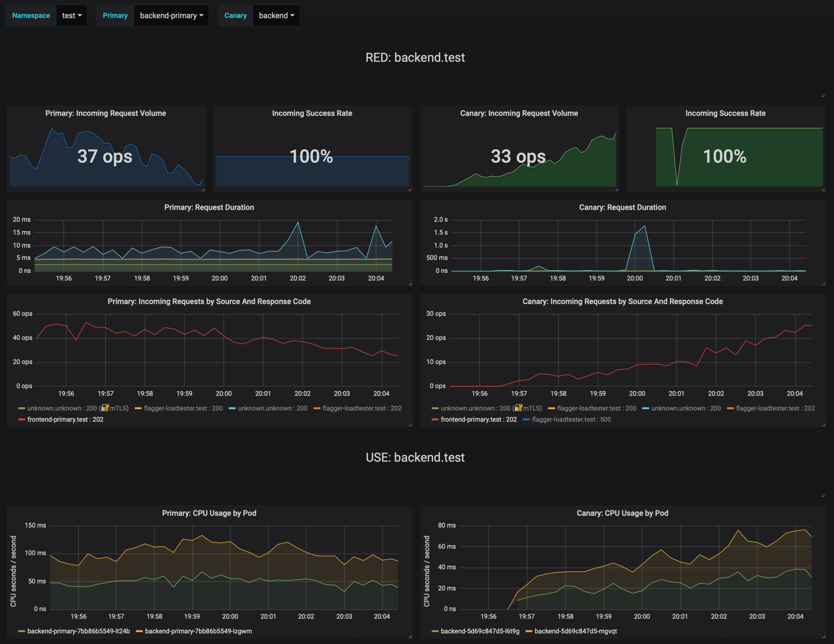Toggle backend-primary-7bb86b5549-lzgwm series in CPU legend
The height and width of the screenshot is (644, 834).
pos(198,631)
